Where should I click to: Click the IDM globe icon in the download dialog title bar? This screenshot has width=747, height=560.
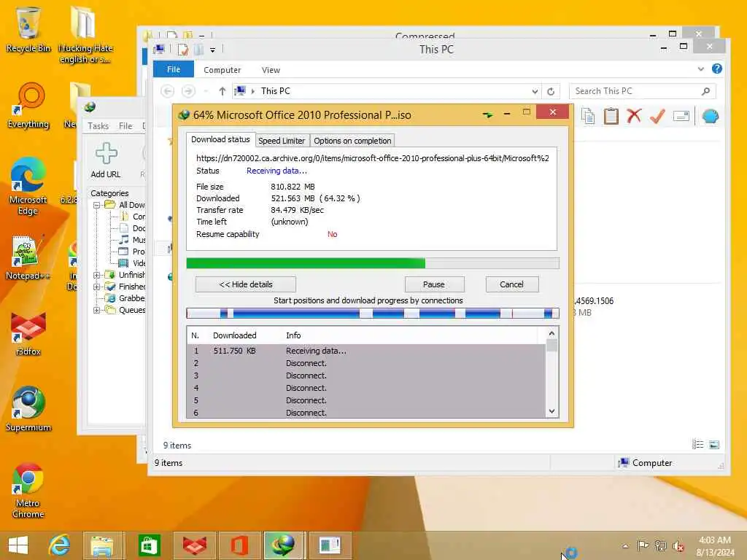pos(184,114)
